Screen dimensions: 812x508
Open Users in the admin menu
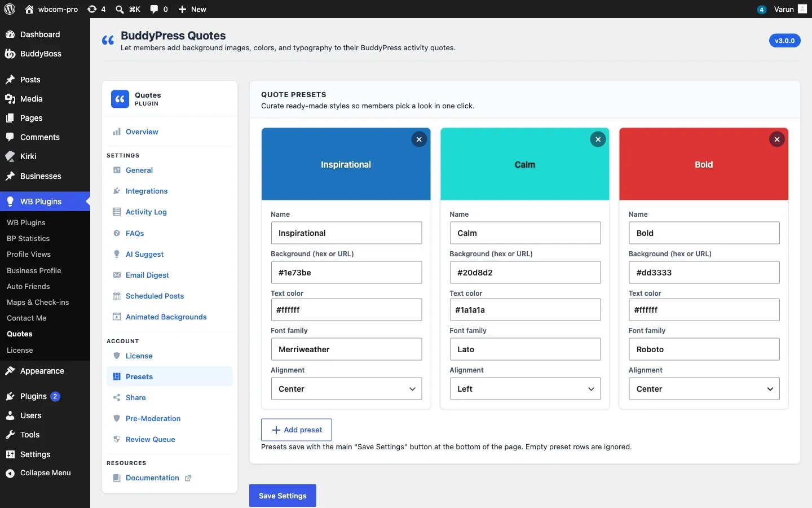45,415
